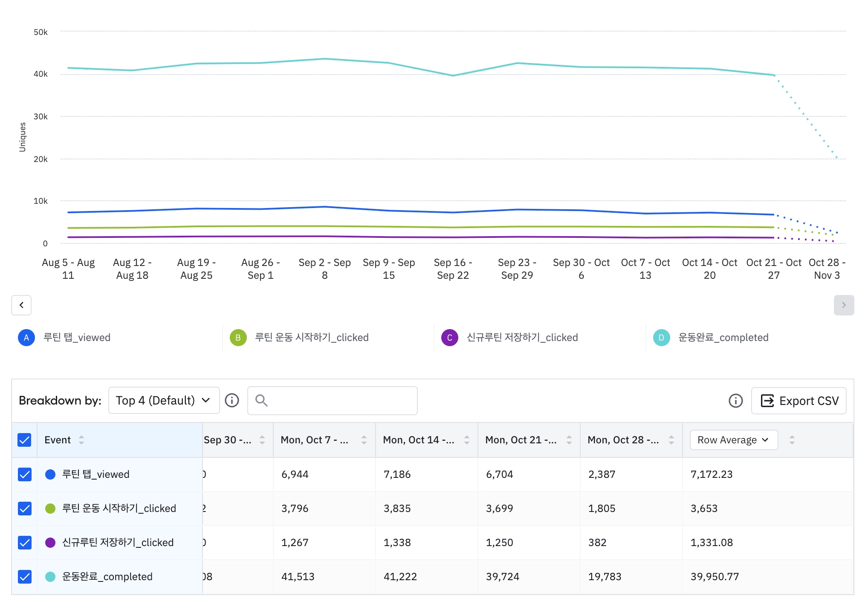
Task: Open the Top 4 (Default) dropdown
Action: tap(164, 400)
